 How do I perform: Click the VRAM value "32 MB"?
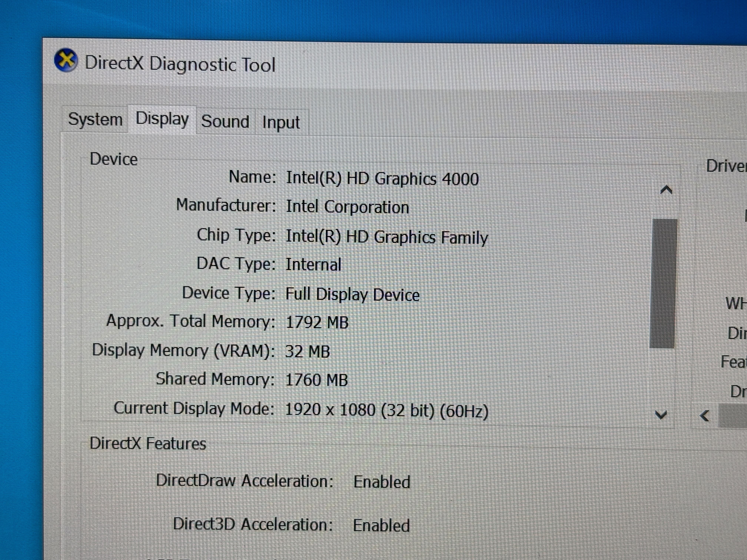tap(307, 352)
